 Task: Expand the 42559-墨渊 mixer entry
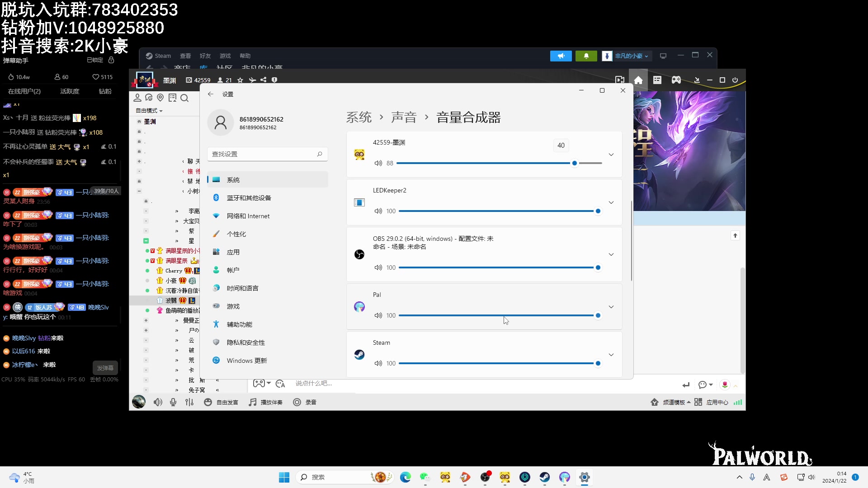(x=611, y=155)
